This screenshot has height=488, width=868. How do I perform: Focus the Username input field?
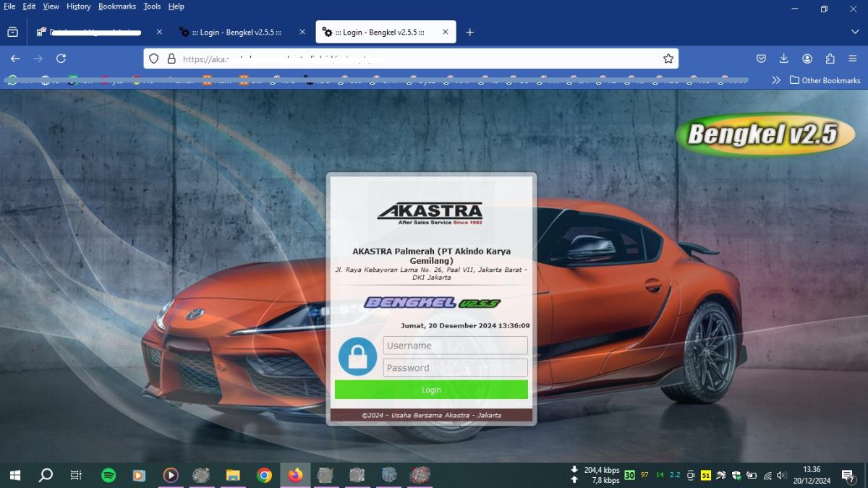[x=455, y=346]
